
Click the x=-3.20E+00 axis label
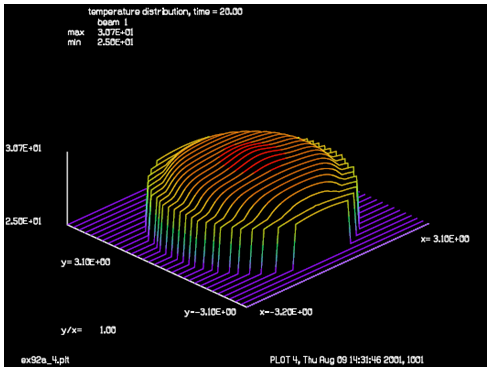point(286,312)
